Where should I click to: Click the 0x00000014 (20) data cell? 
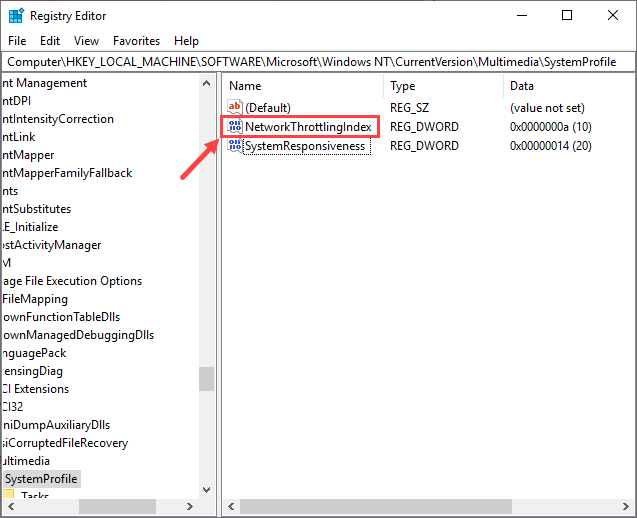[550, 146]
